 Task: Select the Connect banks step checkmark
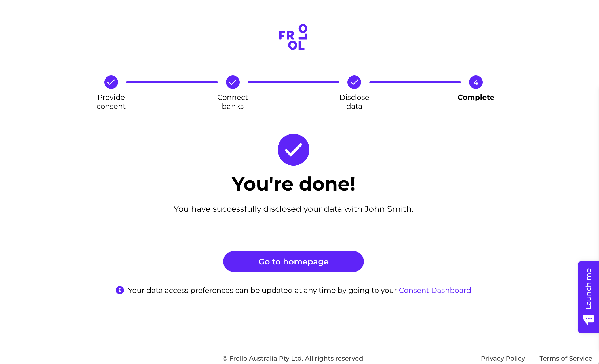(233, 82)
